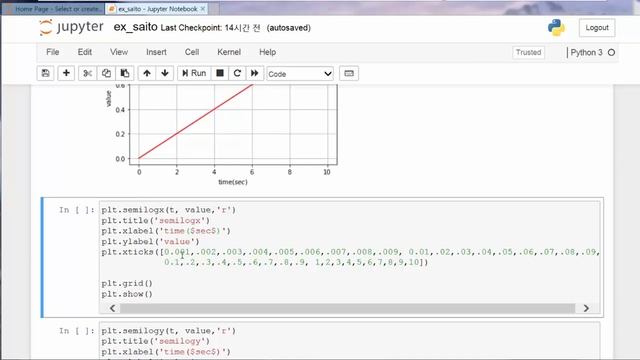Open the View menu

pyautogui.click(x=119, y=52)
